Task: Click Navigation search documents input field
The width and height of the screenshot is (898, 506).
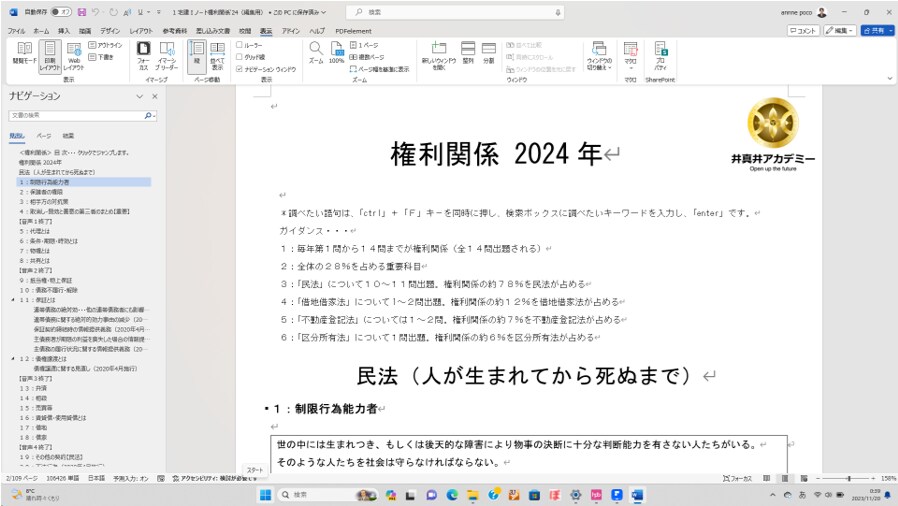Action: point(76,116)
